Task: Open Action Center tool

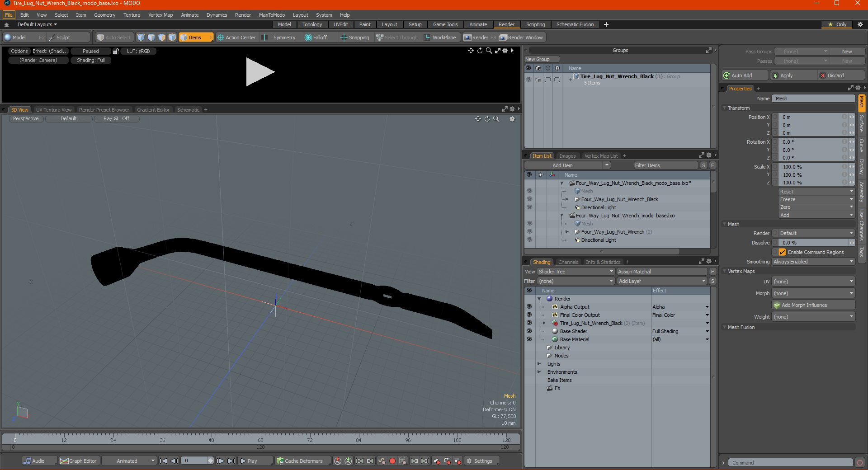Action: (x=236, y=38)
